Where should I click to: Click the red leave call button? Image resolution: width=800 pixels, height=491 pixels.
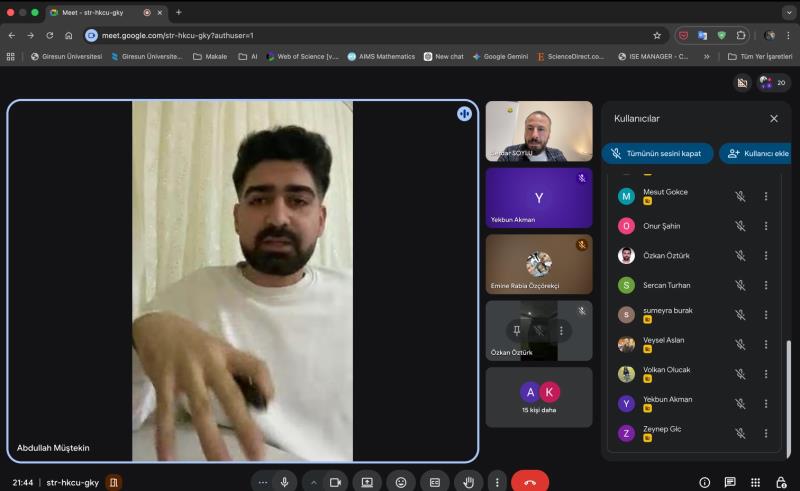[x=529, y=482]
